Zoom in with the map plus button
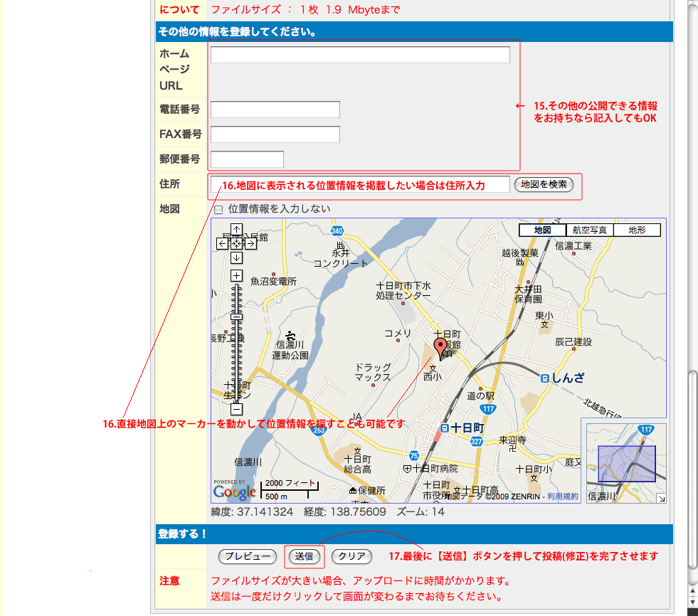The height and width of the screenshot is (616, 698). pyautogui.click(x=236, y=275)
